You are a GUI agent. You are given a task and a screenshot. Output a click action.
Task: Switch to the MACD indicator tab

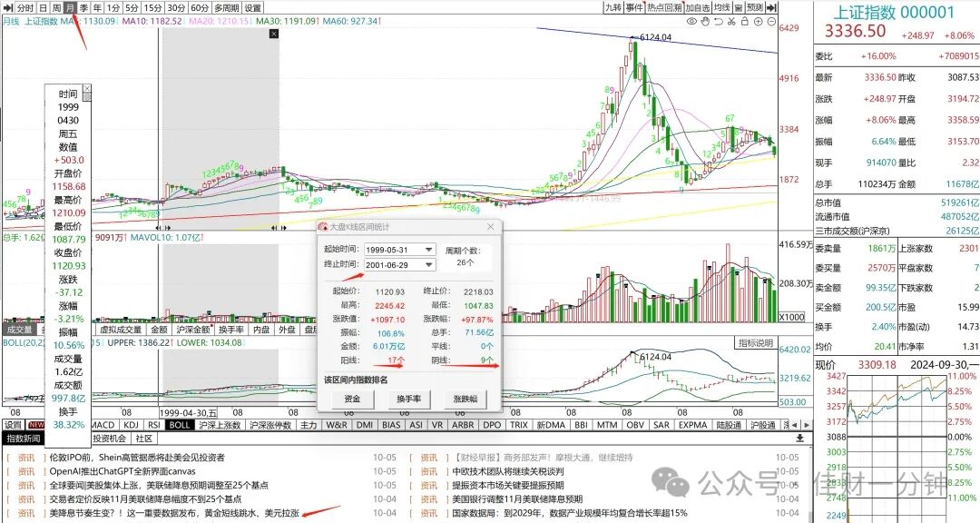103,425
